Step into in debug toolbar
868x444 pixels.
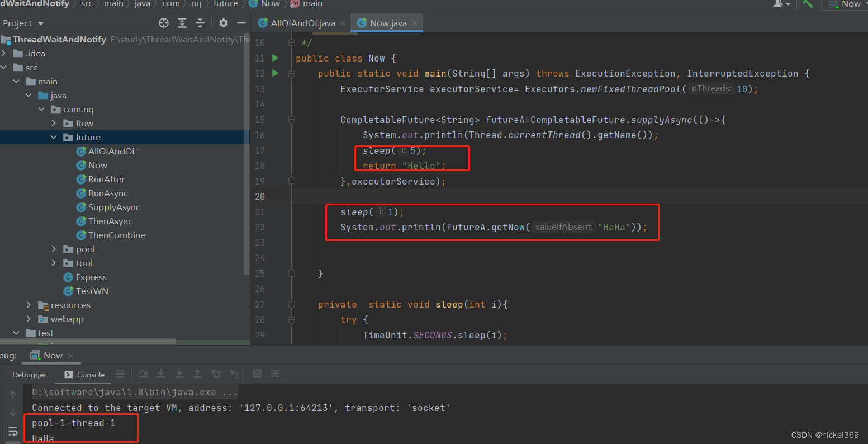point(161,374)
